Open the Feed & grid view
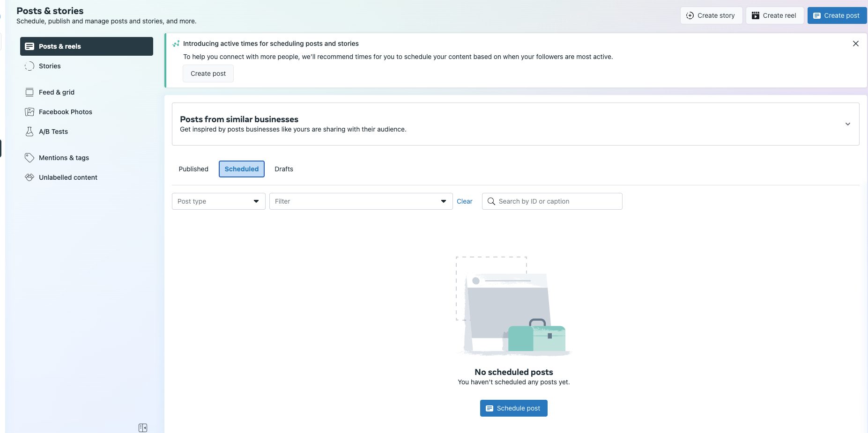Image resolution: width=868 pixels, height=433 pixels. pyautogui.click(x=56, y=92)
